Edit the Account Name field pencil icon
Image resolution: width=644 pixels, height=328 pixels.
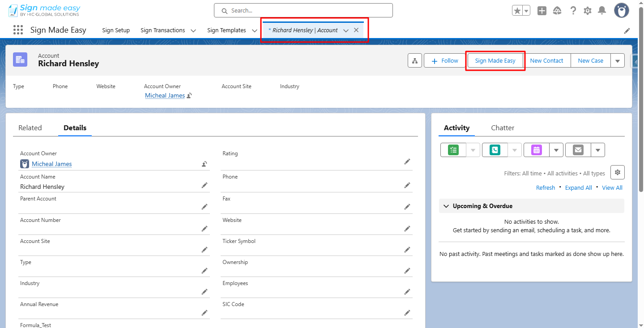click(205, 185)
